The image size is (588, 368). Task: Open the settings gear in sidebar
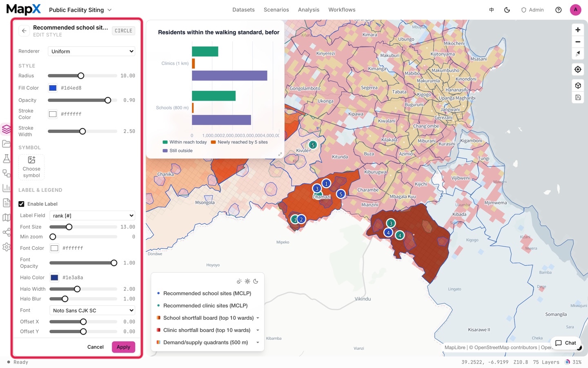coord(6,247)
